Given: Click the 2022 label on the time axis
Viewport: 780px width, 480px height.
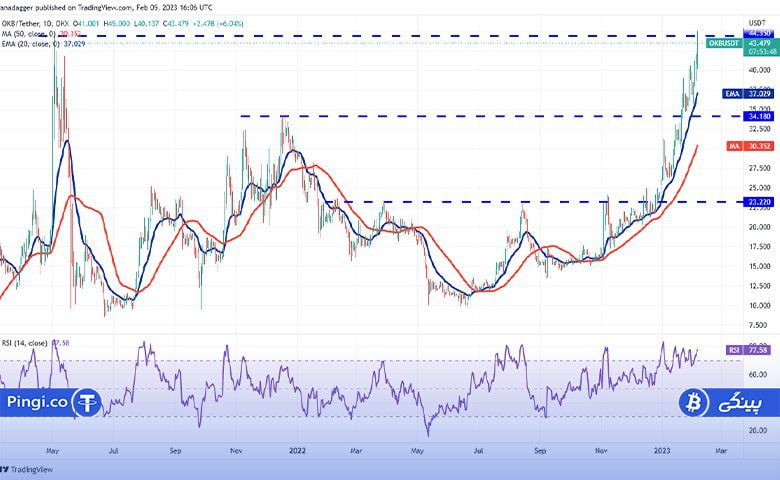Looking at the screenshot, I should click(x=297, y=451).
